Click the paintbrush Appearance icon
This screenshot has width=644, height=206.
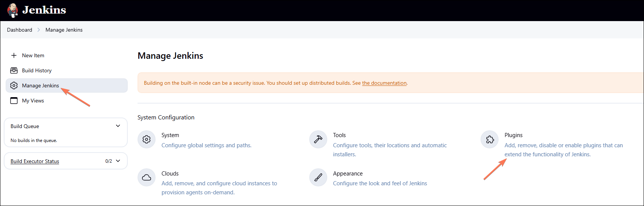318,177
